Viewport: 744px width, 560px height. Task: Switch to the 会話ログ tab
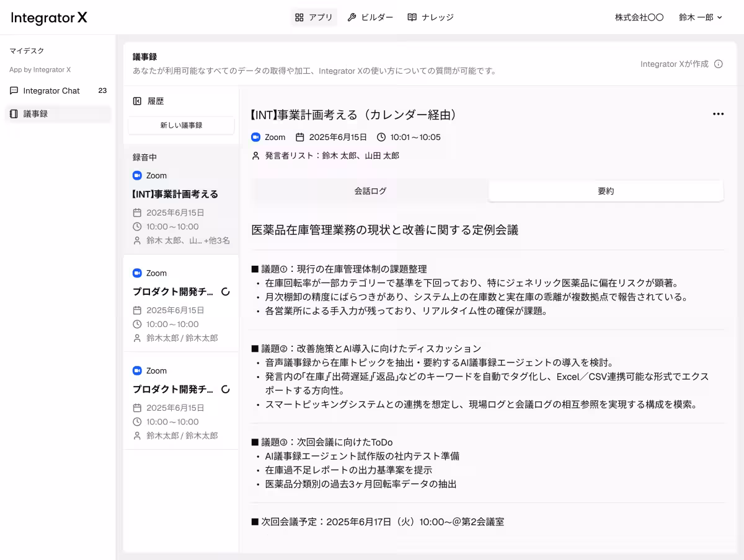[370, 191]
